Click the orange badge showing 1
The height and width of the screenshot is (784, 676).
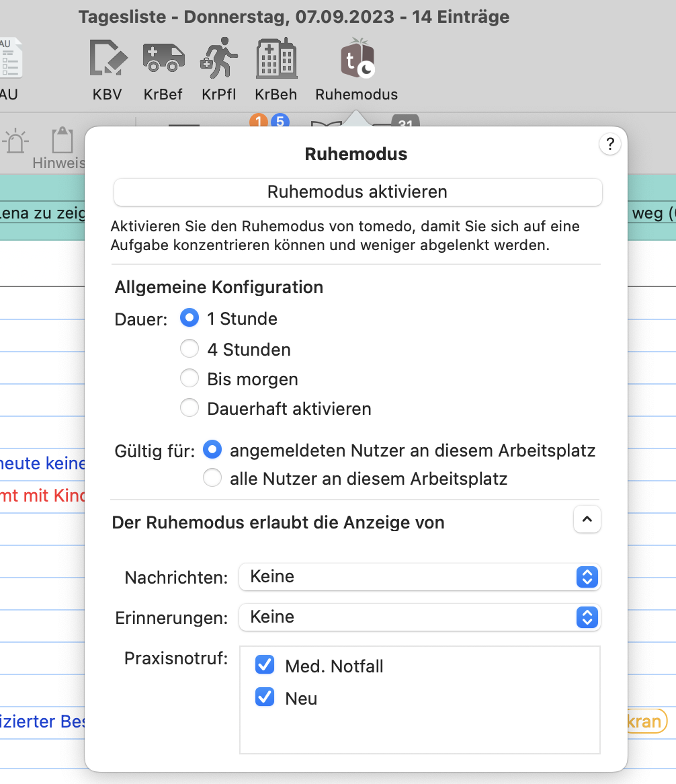258,120
